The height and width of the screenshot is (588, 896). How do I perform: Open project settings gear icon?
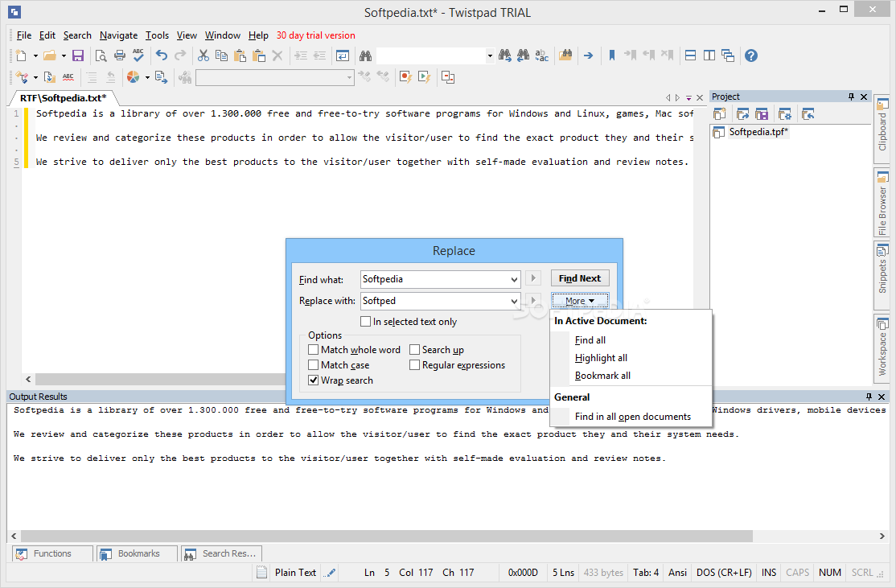(785, 114)
